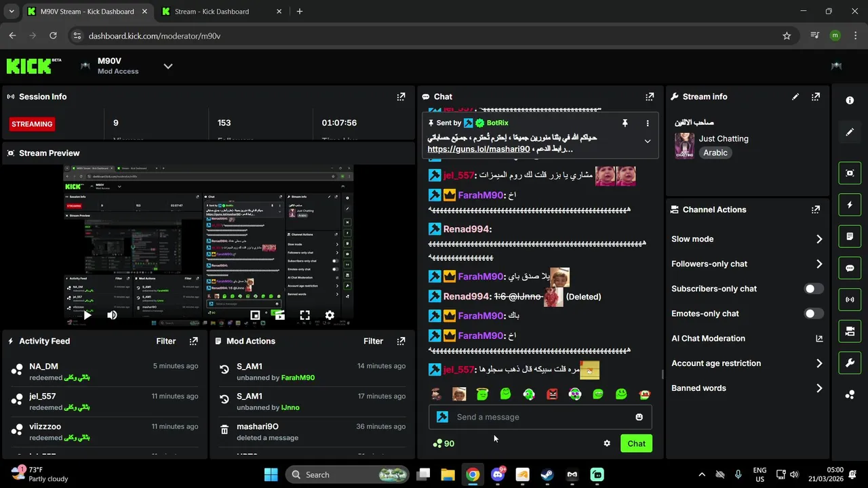Open a new browser tab
The image size is (868, 488).
(300, 12)
